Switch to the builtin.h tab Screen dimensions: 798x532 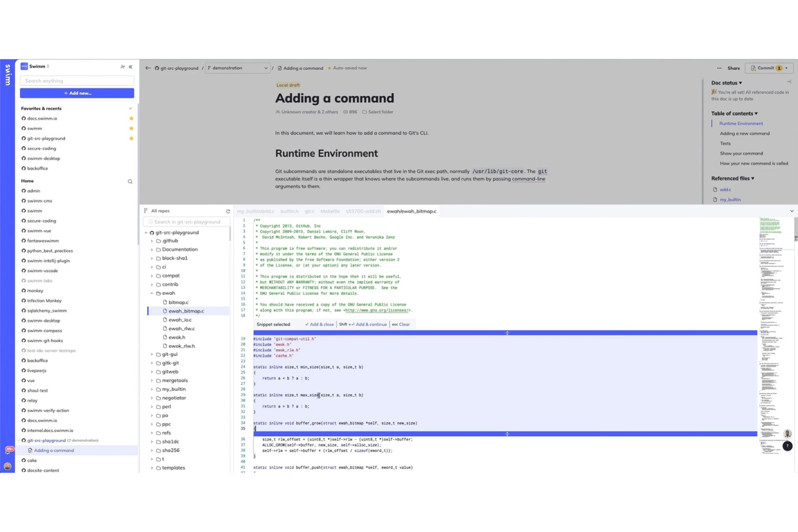click(289, 211)
